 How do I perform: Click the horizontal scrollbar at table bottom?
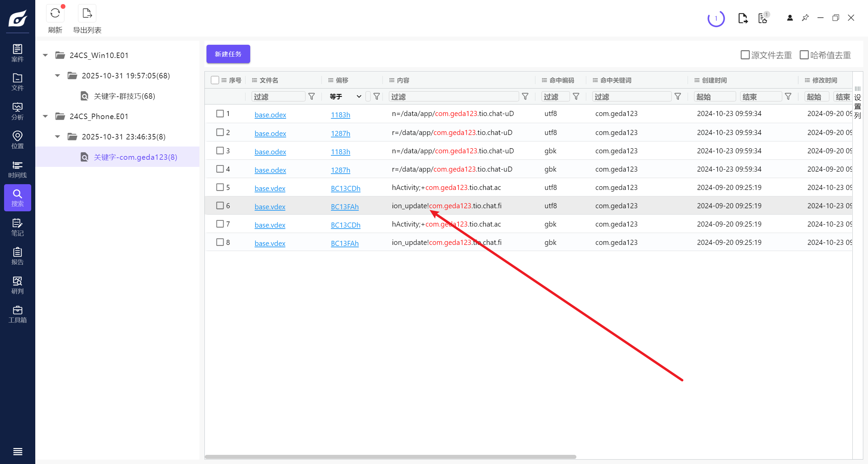click(x=390, y=457)
